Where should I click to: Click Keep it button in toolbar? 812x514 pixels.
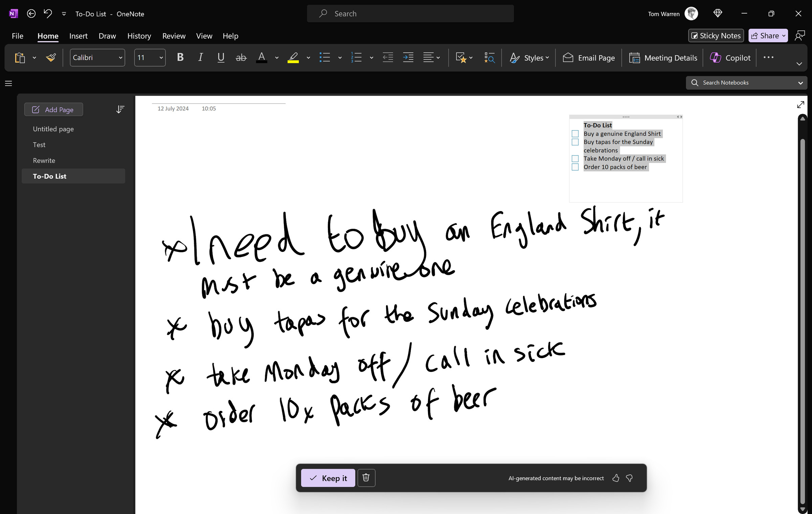[x=328, y=478]
